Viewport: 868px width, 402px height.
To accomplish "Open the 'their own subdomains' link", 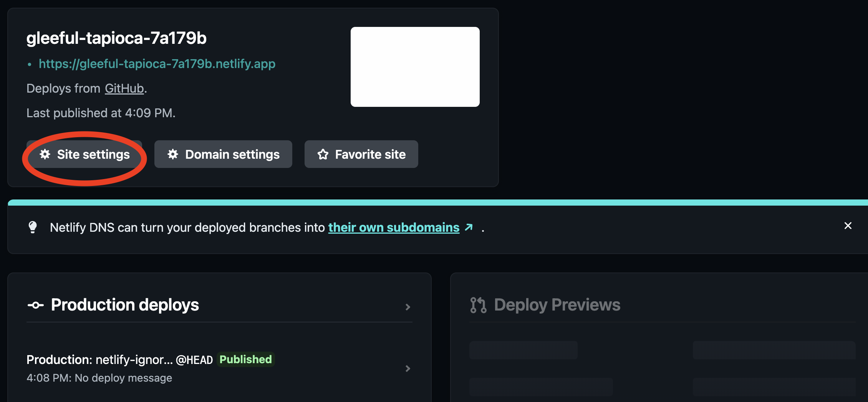I will click(x=394, y=228).
